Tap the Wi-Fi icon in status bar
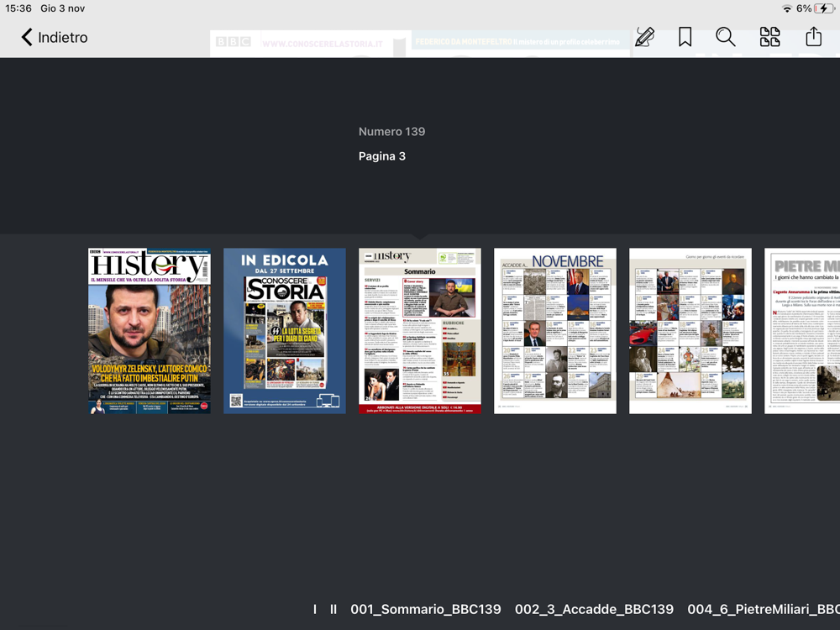Viewport: 840px width, 630px height. [787, 8]
